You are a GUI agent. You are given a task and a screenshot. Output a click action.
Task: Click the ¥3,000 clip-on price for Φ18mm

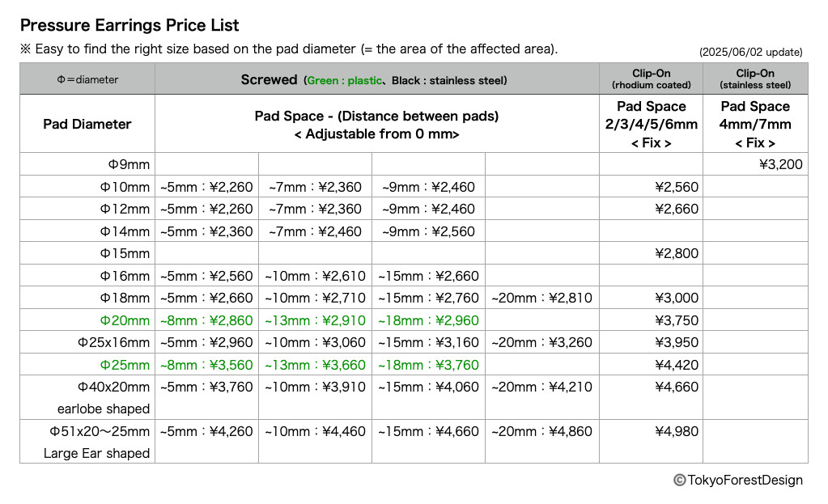(677, 298)
